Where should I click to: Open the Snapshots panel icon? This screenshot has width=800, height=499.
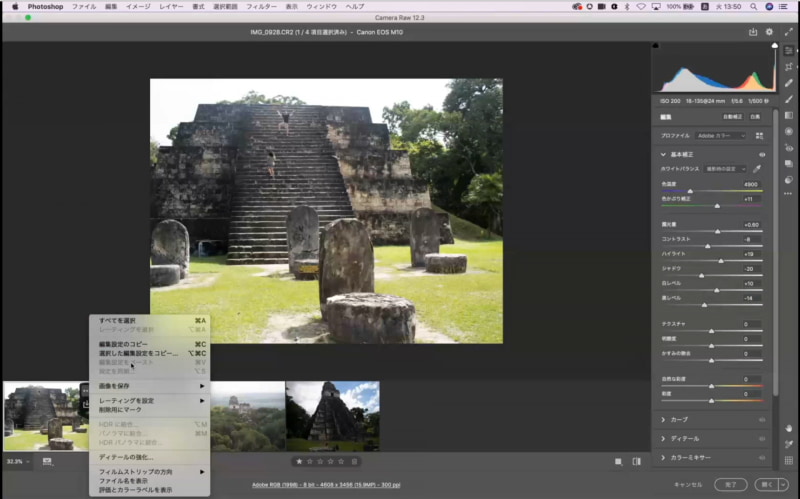(789, 164)
